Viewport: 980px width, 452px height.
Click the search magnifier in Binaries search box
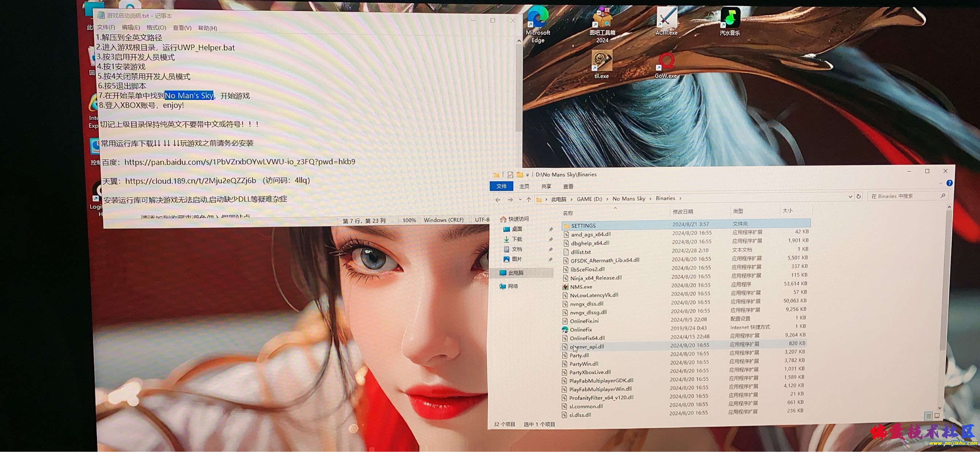[x=943, y=196]
